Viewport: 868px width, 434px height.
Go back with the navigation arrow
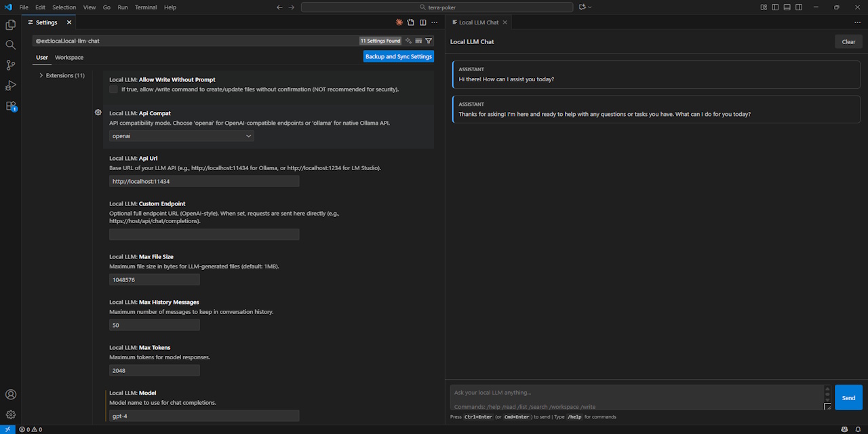click(279, 7)
